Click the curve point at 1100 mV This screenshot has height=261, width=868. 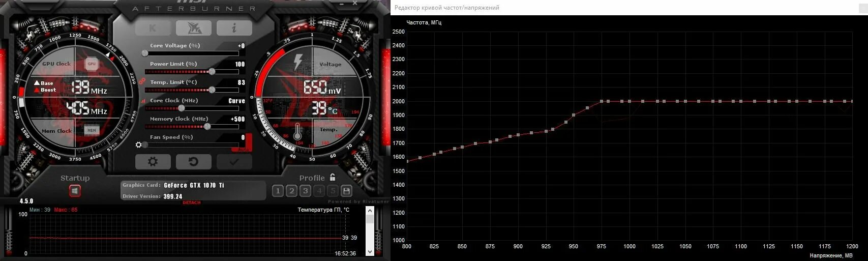point(741,101)
